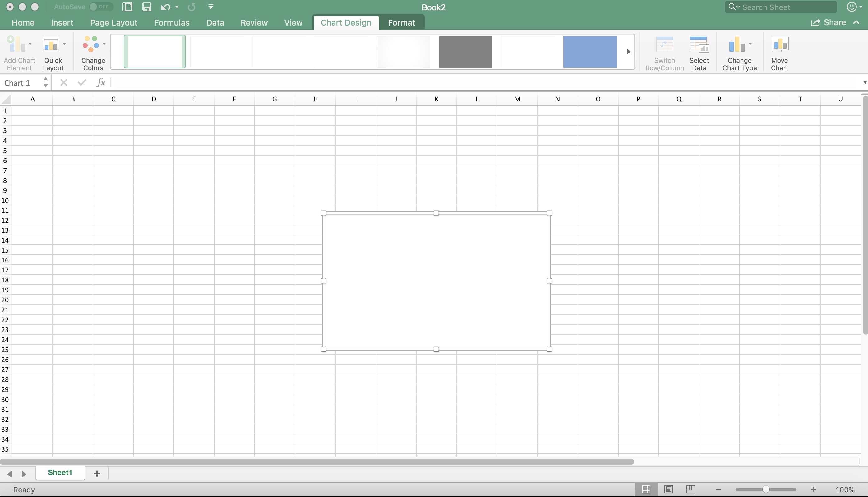Image resolution: width=868 pixels, height=497 pixels.
Task: Click the Share button
Action: coord(829,22)
